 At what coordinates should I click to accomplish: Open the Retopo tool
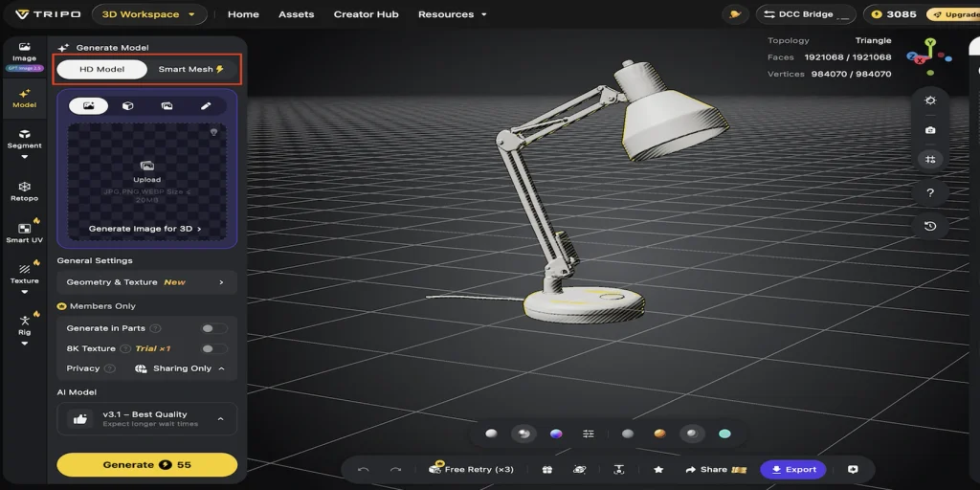(x=24, y=191)
